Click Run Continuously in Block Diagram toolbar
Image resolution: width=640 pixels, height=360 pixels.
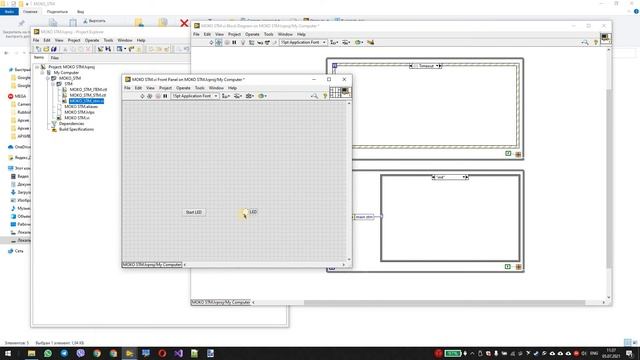[219, 42]
